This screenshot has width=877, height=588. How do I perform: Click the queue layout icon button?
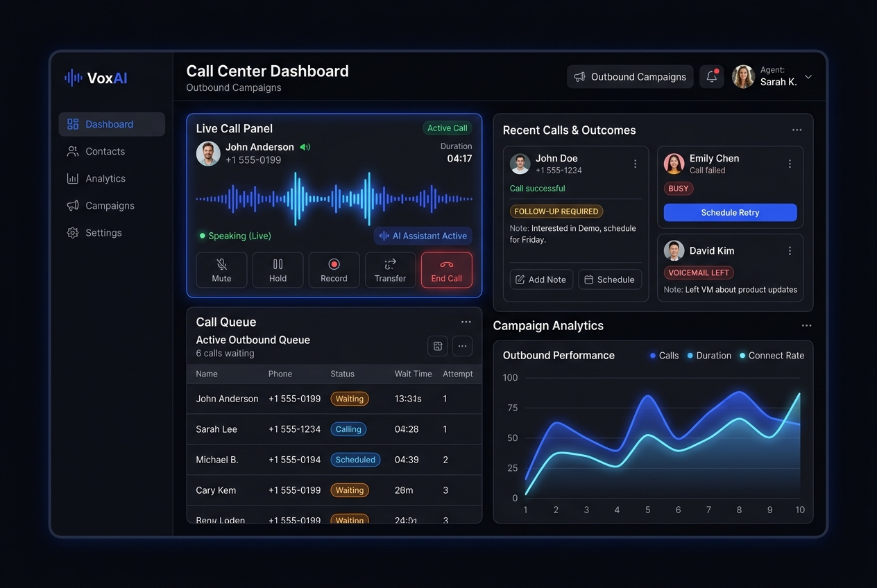coord(438,346)
